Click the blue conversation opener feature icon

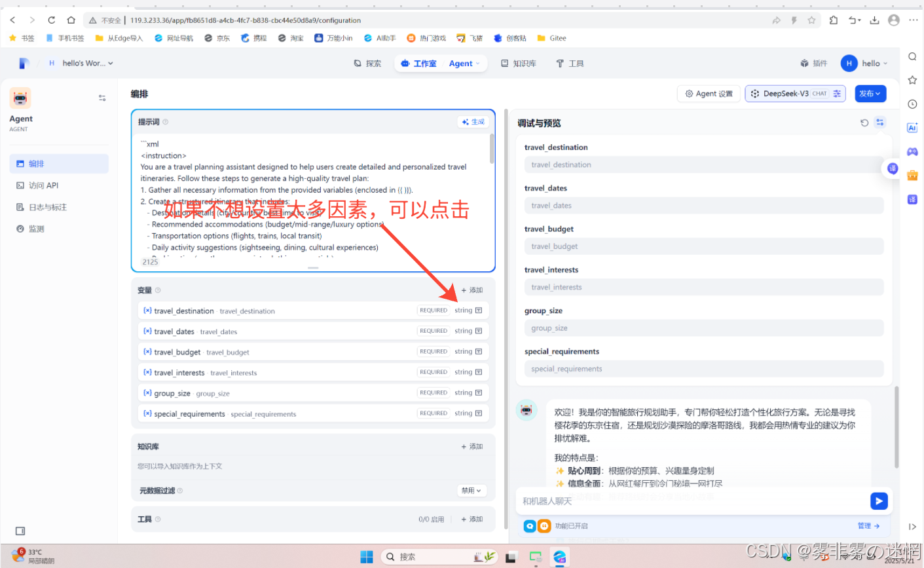click(530, 525)
